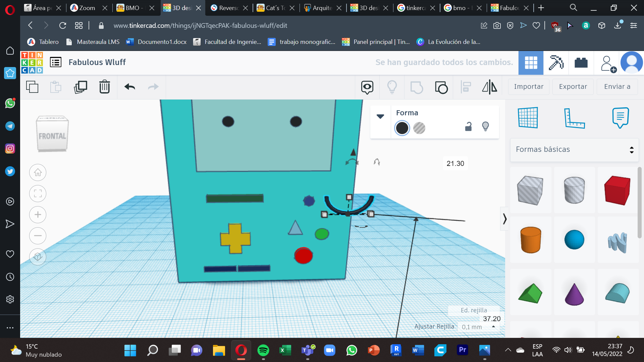Open the design list menu icon
This screenshot has height=362, width=644.
click(56, 62)
